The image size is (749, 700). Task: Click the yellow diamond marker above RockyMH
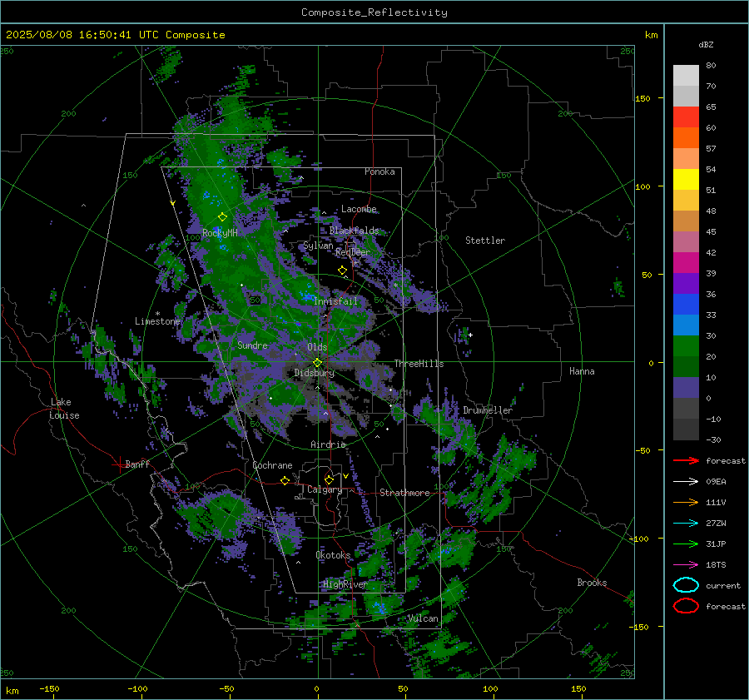[x=222, y=217]
